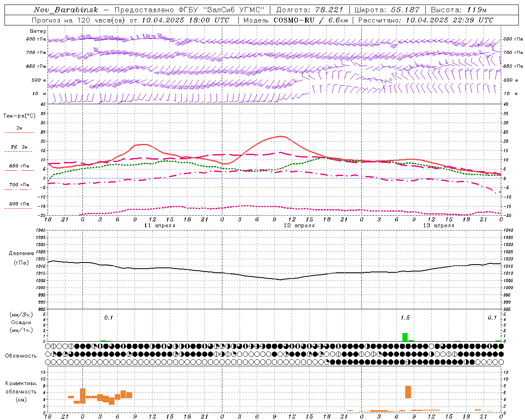Select the Долгота: 78.221 value
This screenshot has width=525, height=420.
(309, 10)
